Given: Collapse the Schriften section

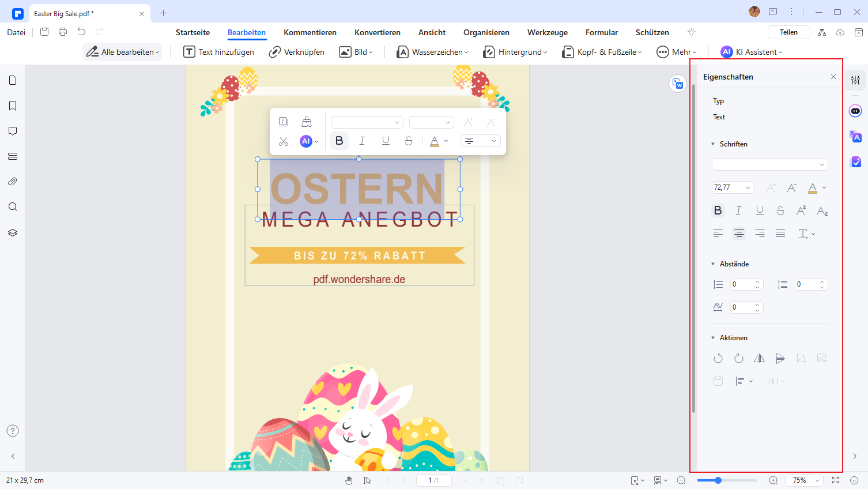Looking at the screenshot, I should pos(713,144).
